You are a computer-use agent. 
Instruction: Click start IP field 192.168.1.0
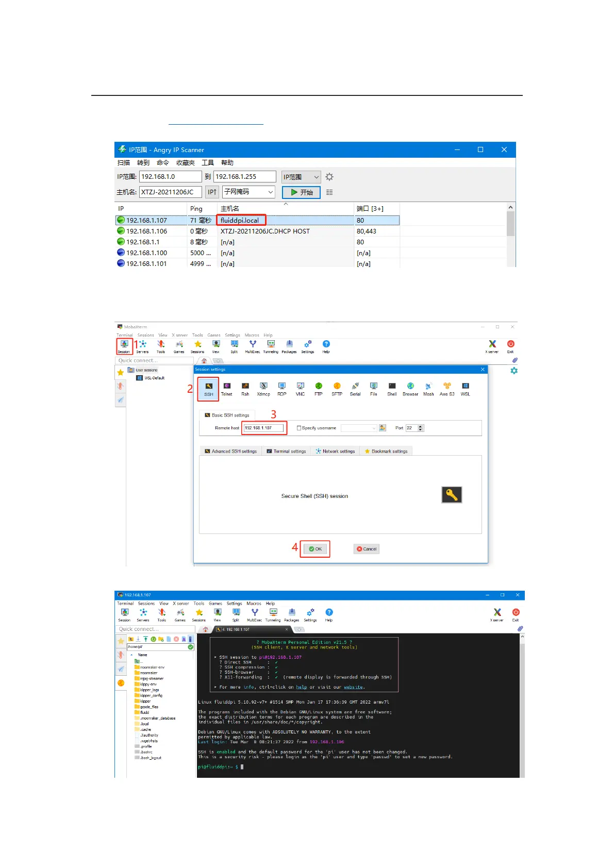click(x=170, y=176)
